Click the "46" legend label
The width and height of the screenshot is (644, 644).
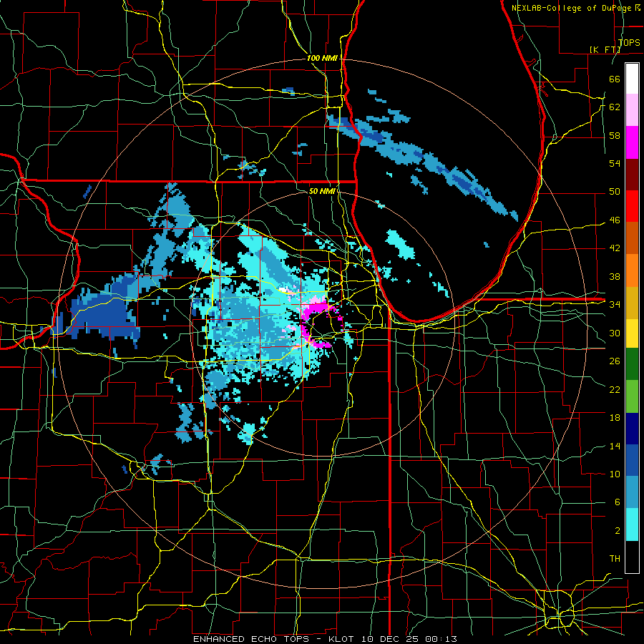[x=615, y=220]
